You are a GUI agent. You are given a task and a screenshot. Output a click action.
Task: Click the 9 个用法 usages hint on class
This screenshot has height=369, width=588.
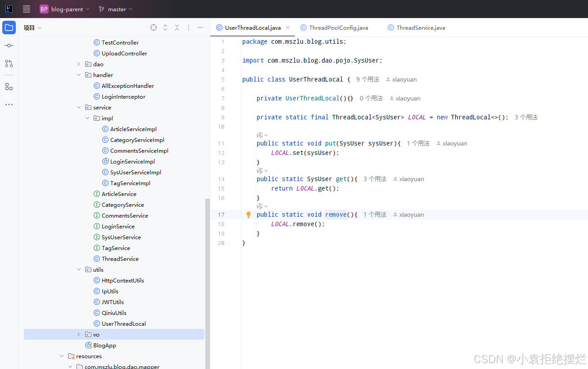pos(367,79)
